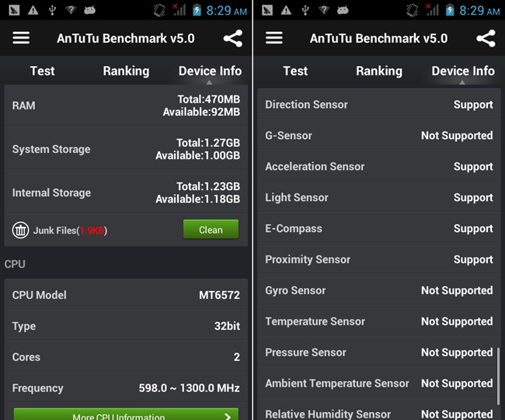Tap the warning triangle in right status bar
Screen dimensions: 505x420
pyautogui.click(x=286, y=11)
